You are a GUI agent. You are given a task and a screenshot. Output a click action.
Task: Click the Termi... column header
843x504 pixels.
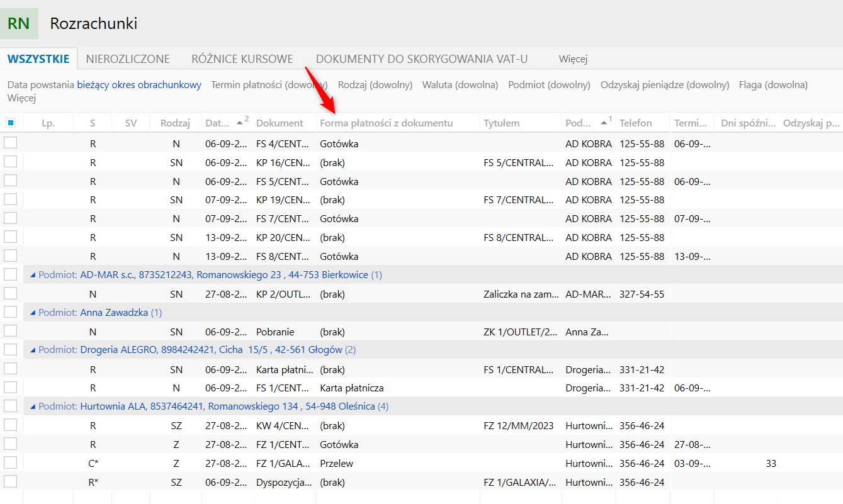(691, 123)
